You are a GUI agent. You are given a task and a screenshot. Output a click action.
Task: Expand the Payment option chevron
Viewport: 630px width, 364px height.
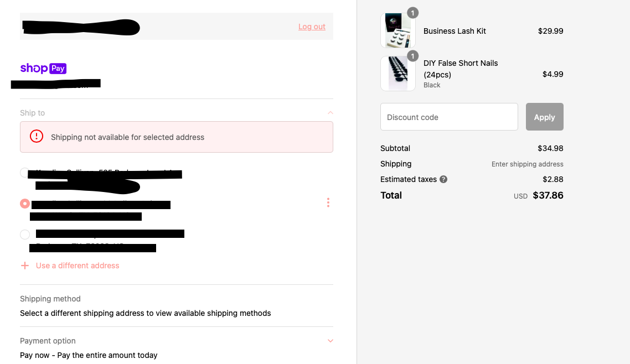pyautogui.click(x=331, y=341)
